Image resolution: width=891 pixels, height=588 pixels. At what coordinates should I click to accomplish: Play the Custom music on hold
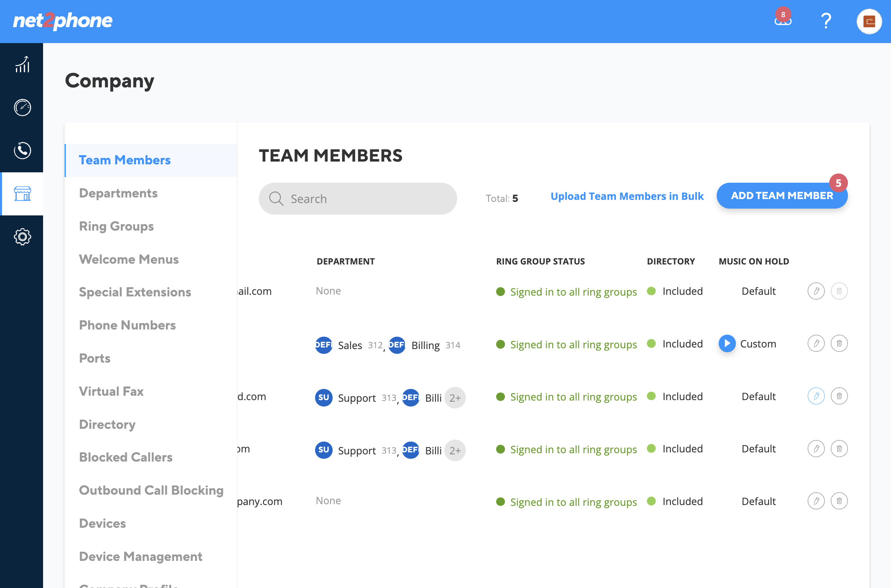[727, 343]
